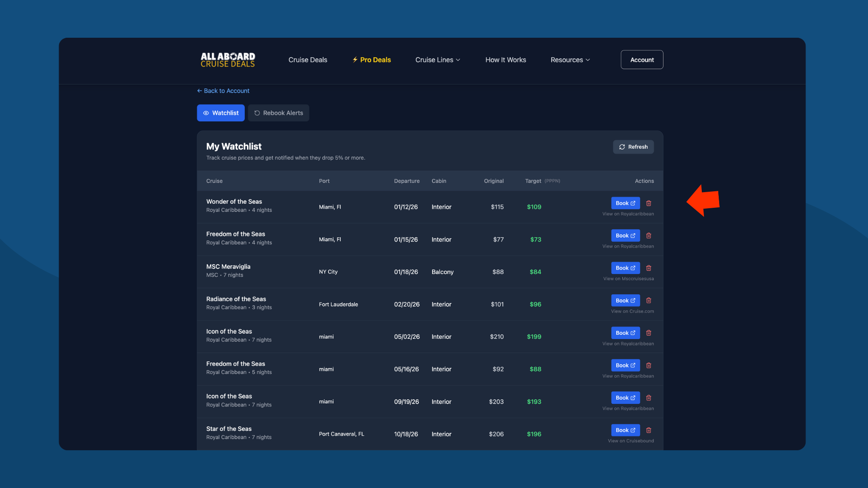This screenshot has height=488, width=868.
Task: Click the Account button
Action: (641, 60)
